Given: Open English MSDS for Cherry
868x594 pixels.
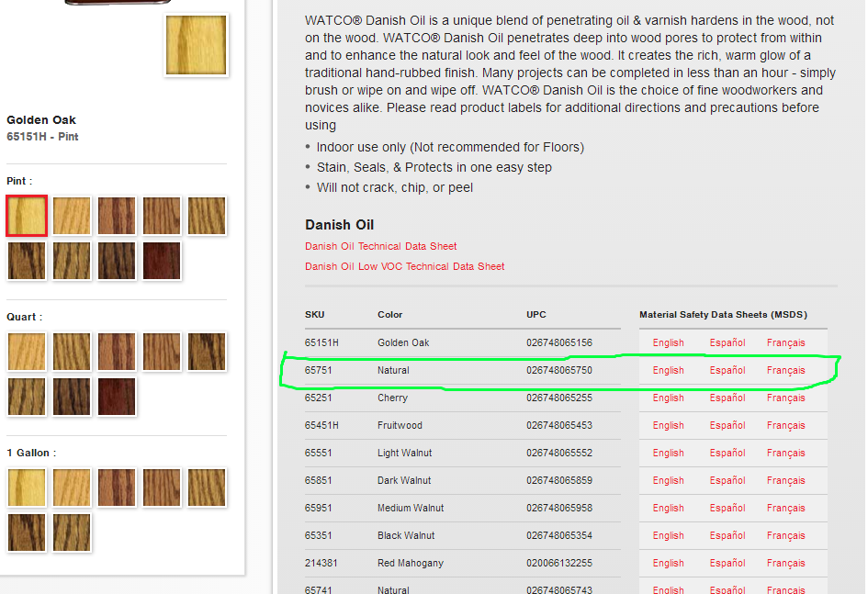Looking at the screenshot, I should [668, 398].
